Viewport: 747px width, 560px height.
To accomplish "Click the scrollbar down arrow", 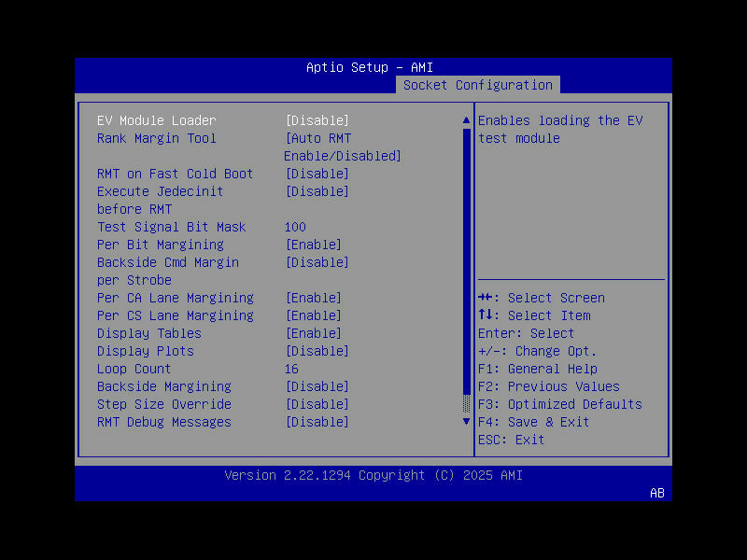I will click(465, 422).
